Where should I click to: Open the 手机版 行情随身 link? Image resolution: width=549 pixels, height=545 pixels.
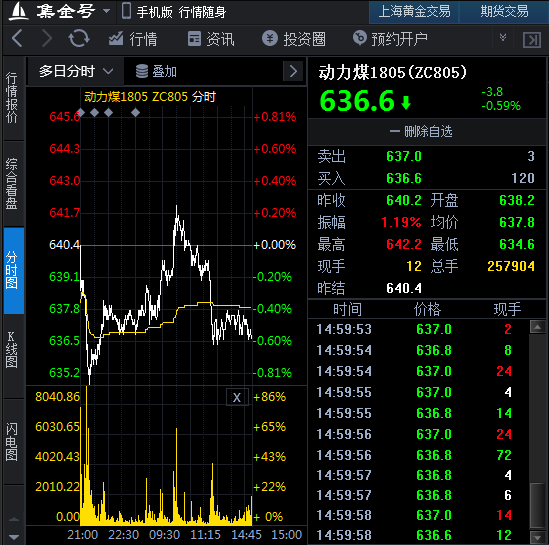click(x=181, y=12)
